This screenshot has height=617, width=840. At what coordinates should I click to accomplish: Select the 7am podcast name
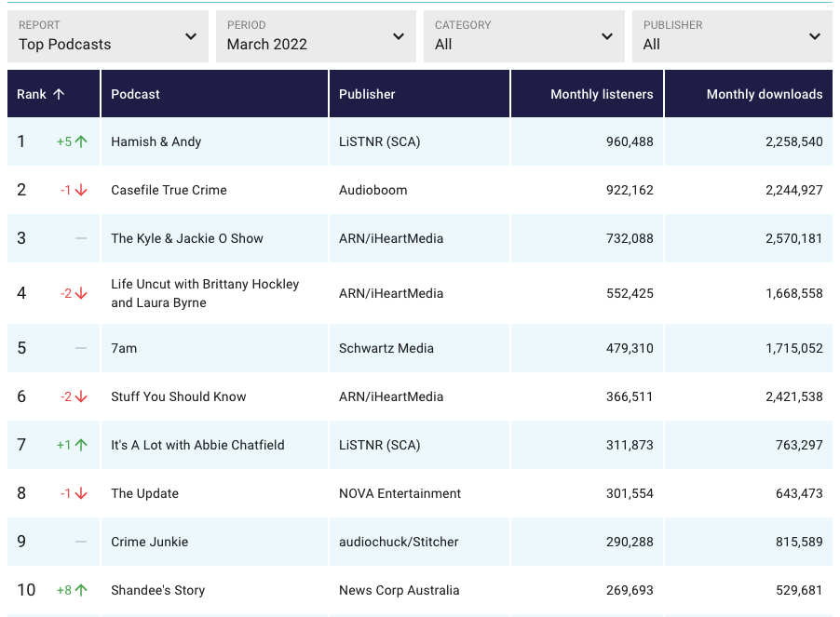(x=124, y=348)
